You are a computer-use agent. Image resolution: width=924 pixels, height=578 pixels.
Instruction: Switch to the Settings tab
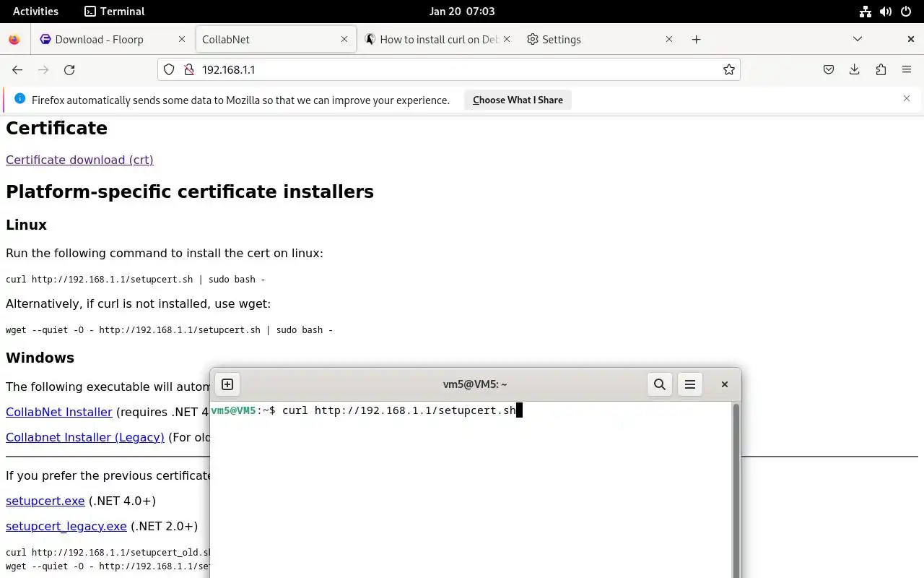[601, 40]
